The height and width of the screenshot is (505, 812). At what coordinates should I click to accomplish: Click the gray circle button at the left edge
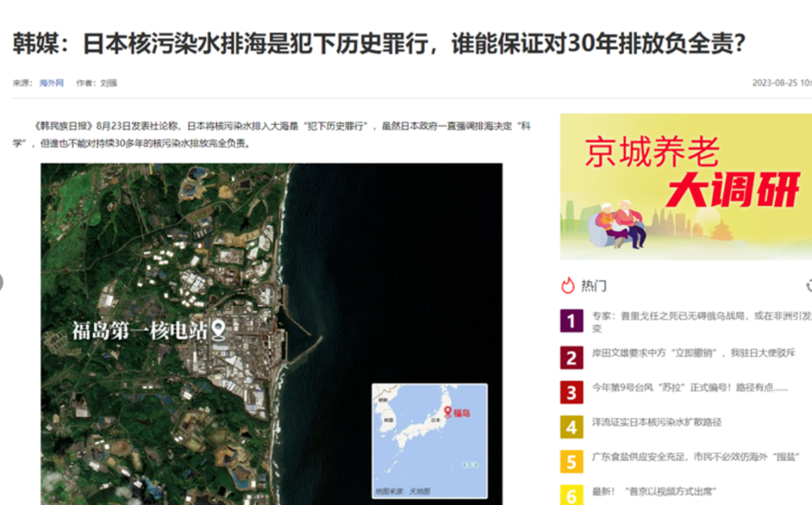(x=2, y=283)
